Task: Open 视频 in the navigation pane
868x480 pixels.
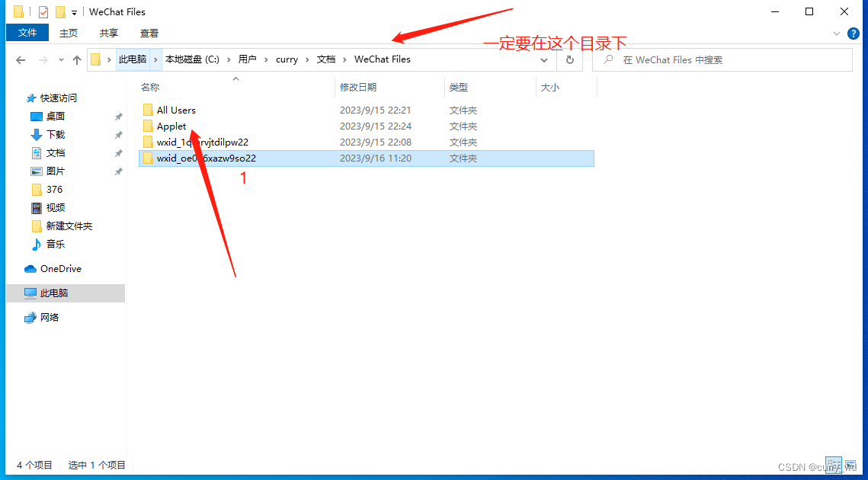Action: 56,207
